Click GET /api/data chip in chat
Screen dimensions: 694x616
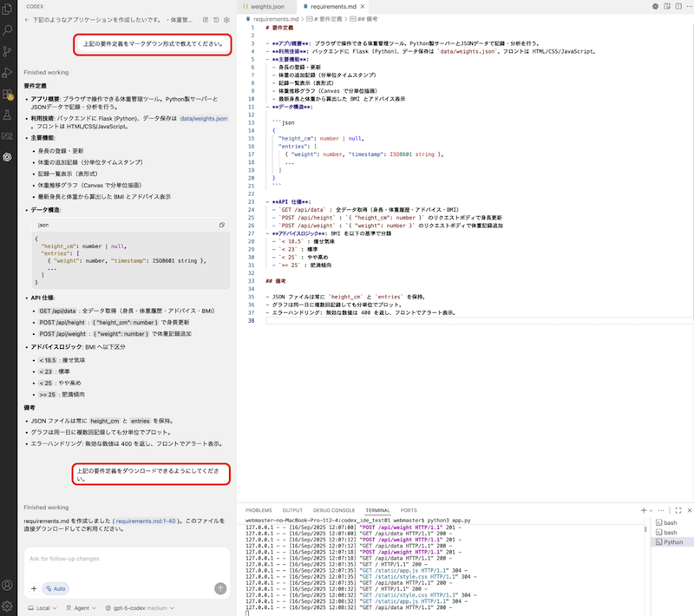coord(57,311)
